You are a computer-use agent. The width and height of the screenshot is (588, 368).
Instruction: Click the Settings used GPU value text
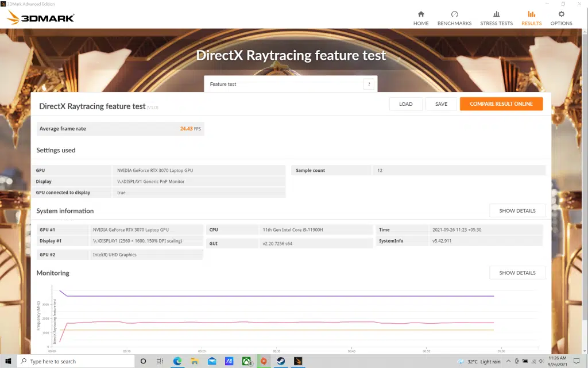tap(155, 170)
